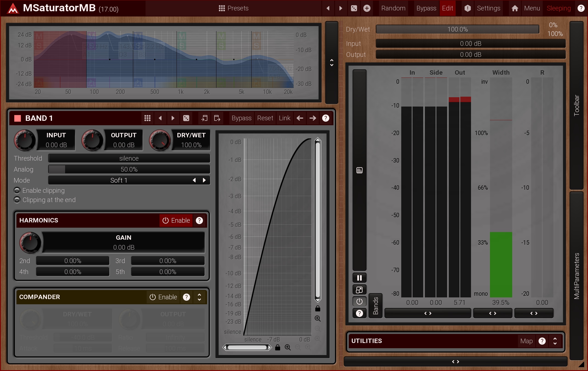The image size is (588, 371).
Task: Adjust the Analog slider
Action: click(x=129, y=169)
